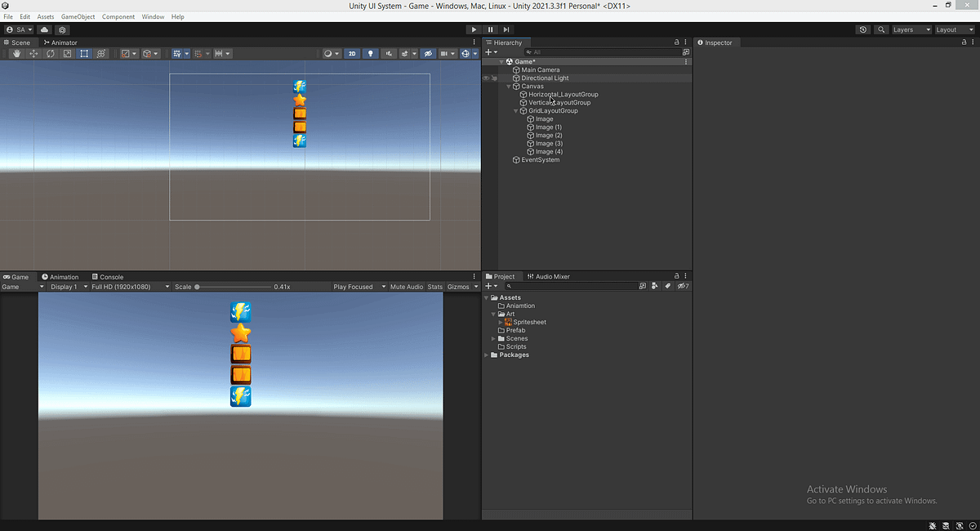Viewport: 980px width, 531px height.
Task: Collapse the GridLayoutGroup tree node
Action: pos(515,111)
